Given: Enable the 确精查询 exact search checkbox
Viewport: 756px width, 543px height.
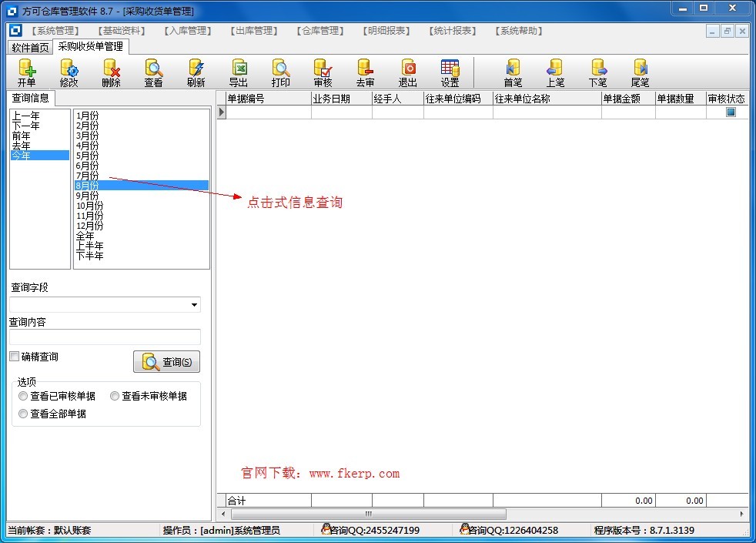Looking at the screenshot, I should 15,357.
